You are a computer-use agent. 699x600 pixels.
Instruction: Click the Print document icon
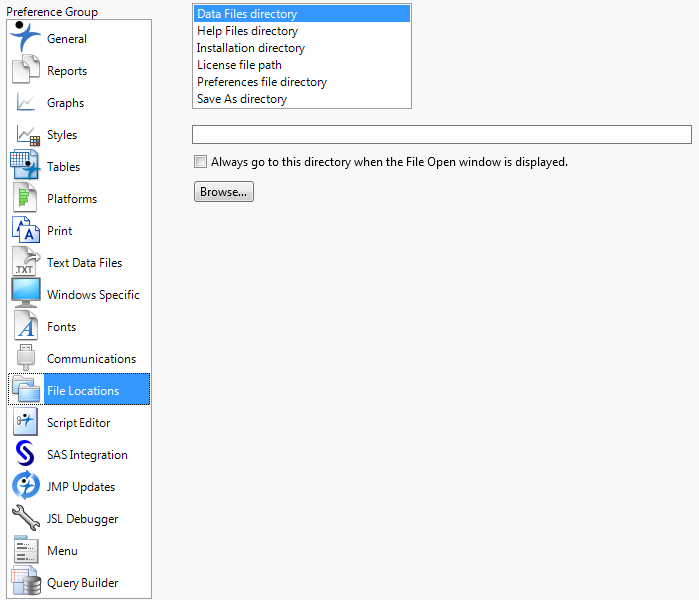(x=26, y=230)
